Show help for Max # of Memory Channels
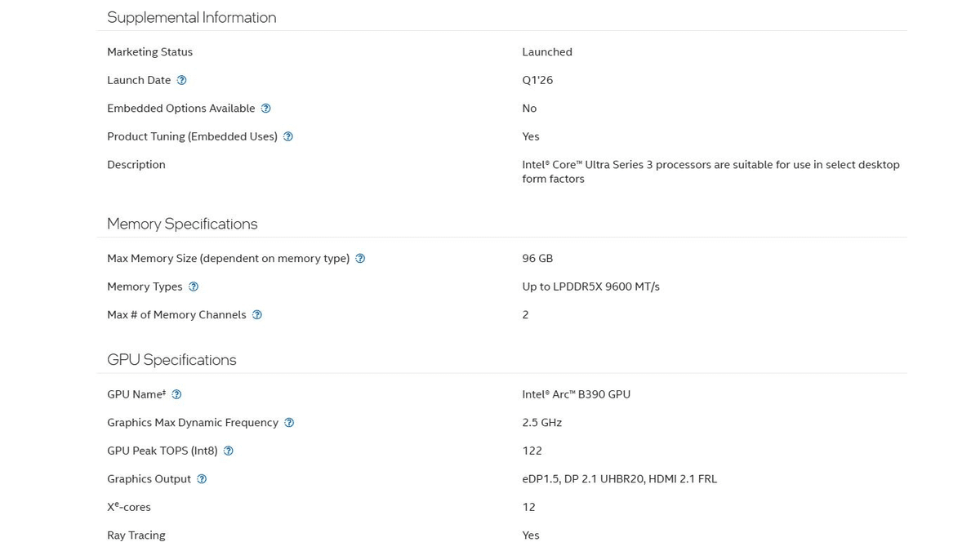The height and width of the screenshot is (551, 980). (256, 315)
